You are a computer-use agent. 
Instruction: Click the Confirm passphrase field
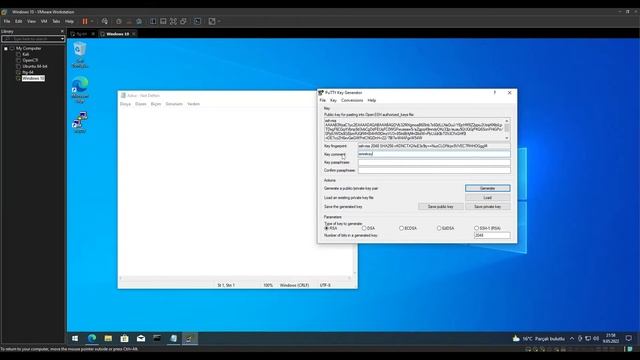pyautogui.click(x=434, y=170)
